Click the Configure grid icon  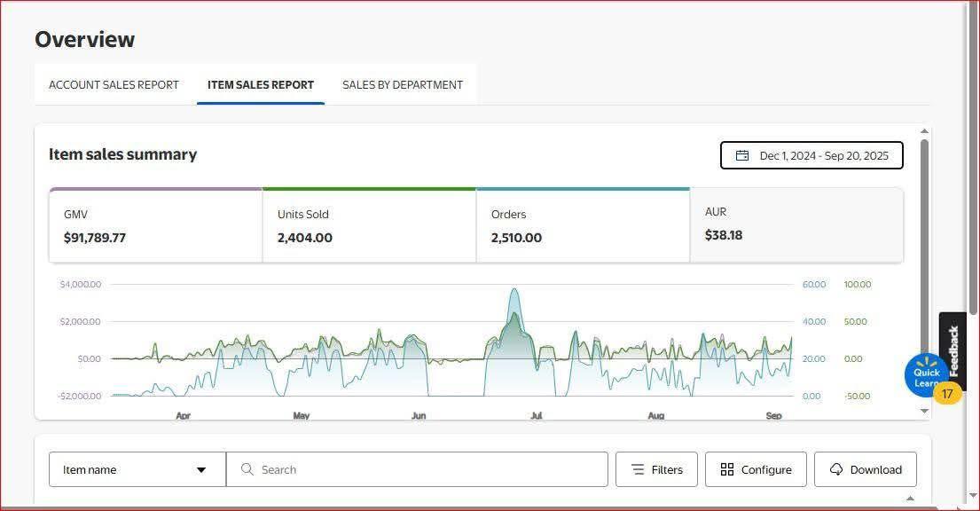(727, 469)
